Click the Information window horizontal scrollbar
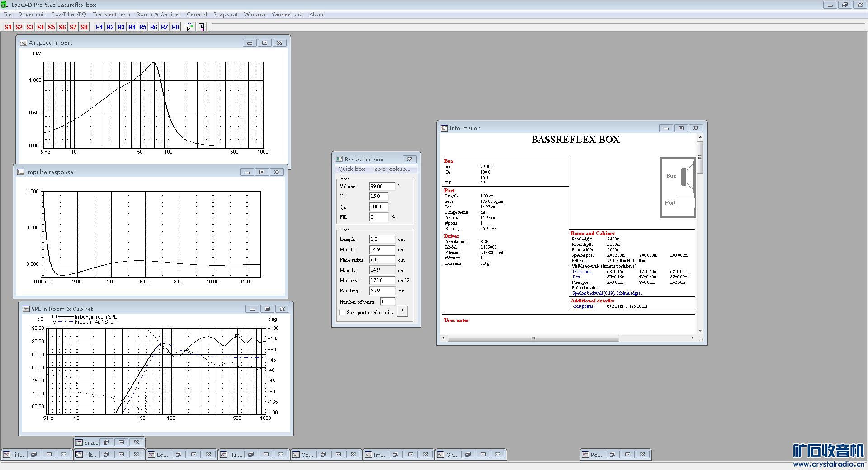Image resolution: width=868 pixels, height=470 pixels. click(533, 338)
